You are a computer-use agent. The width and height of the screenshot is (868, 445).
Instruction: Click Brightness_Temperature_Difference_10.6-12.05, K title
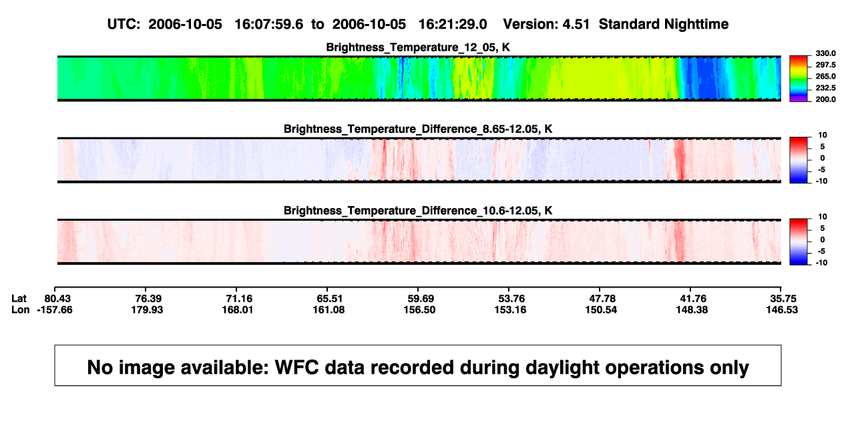pyautogui.click(x=419, y=210)
